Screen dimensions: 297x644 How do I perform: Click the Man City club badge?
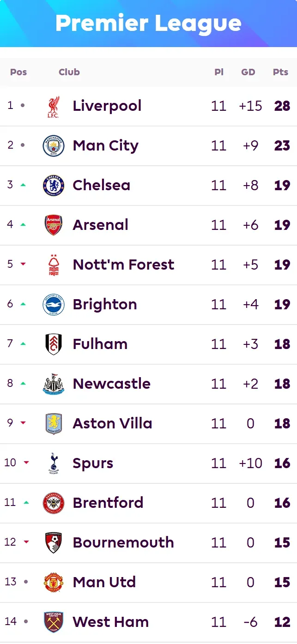54,146
